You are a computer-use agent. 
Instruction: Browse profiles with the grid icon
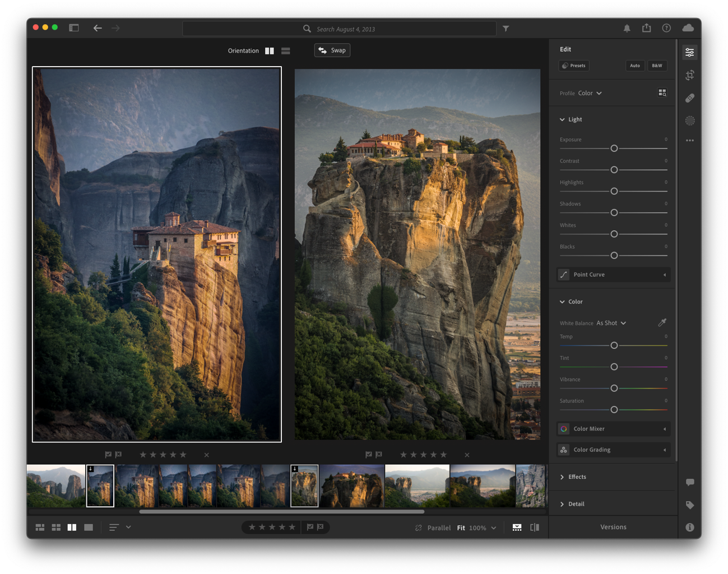(x=662, y=93)
